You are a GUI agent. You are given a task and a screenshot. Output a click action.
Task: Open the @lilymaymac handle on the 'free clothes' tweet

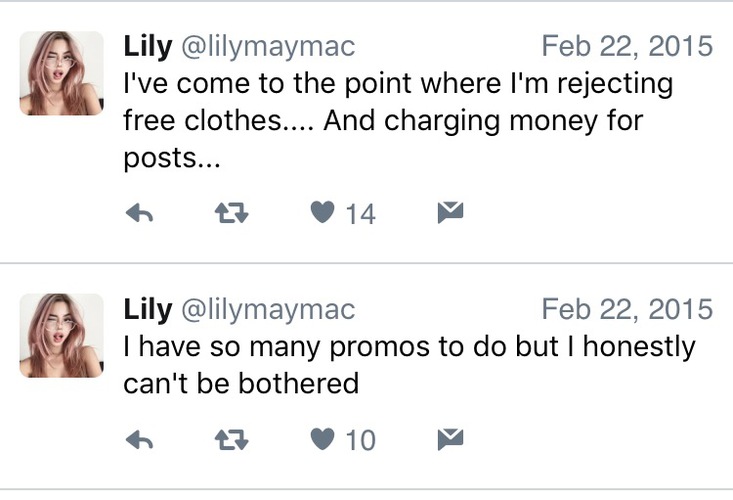click(x=267, y=47)
